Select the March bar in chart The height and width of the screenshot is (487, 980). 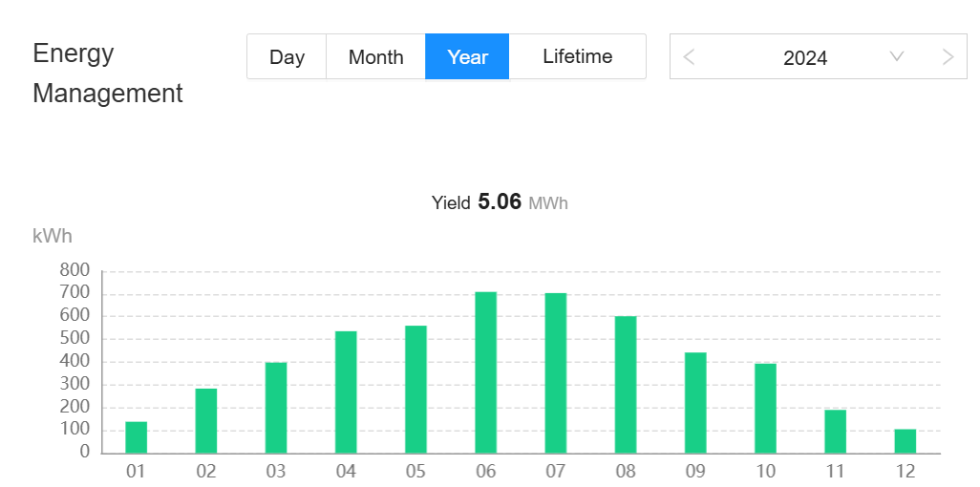(276, 408)
